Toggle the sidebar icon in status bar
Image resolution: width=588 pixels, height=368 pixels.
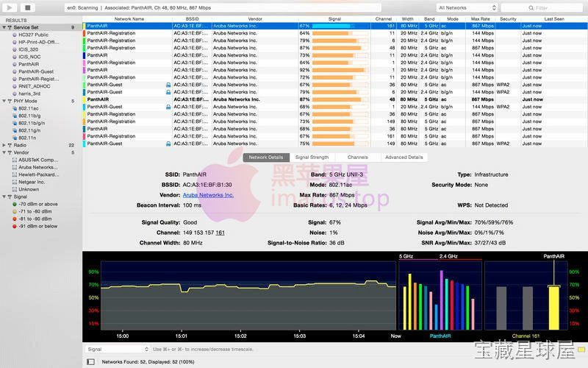pos(90,361)
